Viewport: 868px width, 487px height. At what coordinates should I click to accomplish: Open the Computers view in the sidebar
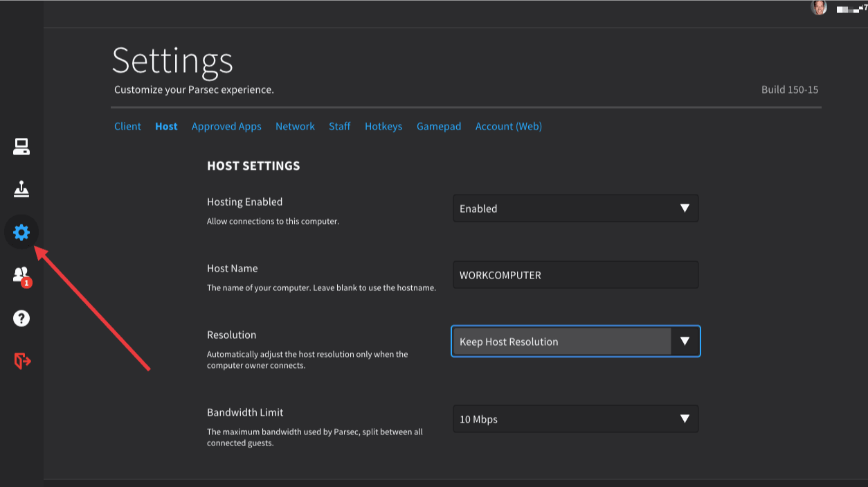21,146
